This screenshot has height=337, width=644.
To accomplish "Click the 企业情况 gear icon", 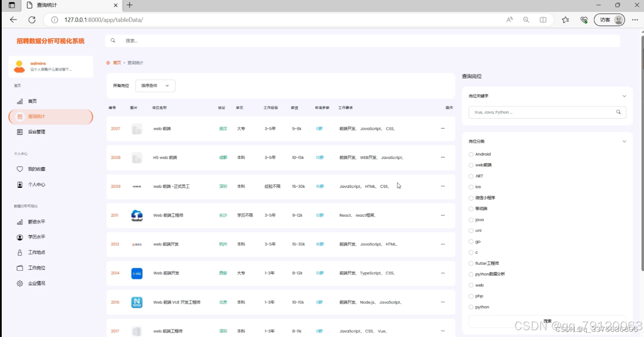I will (20, 283).
